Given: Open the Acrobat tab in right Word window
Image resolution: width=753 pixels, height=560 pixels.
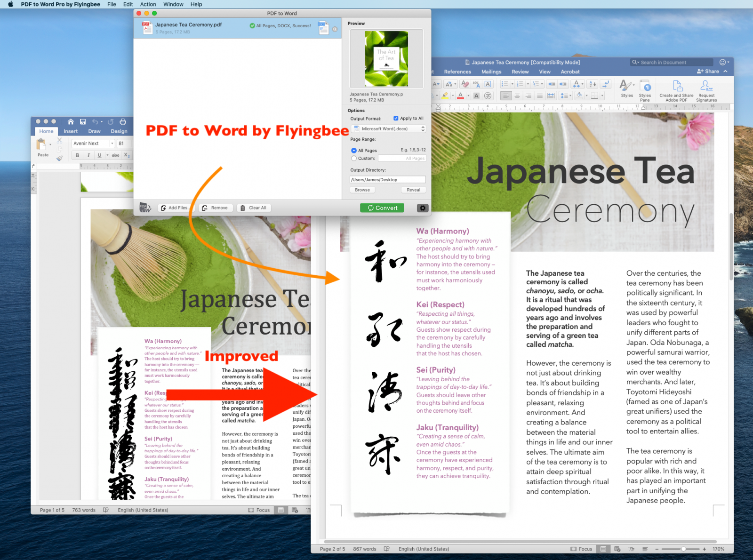Looking at the screenshot, I should click(570, 72).
